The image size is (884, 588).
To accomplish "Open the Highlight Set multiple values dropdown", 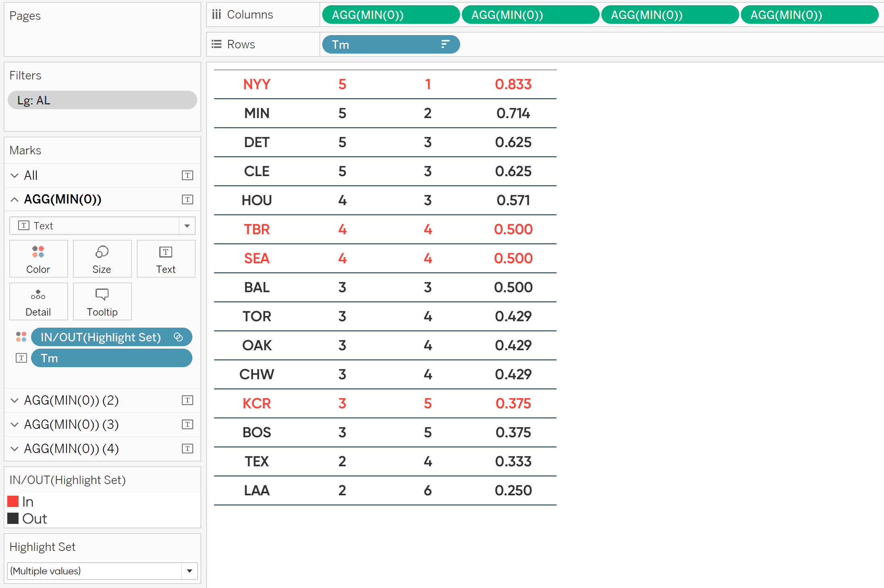I will point(189,571).
